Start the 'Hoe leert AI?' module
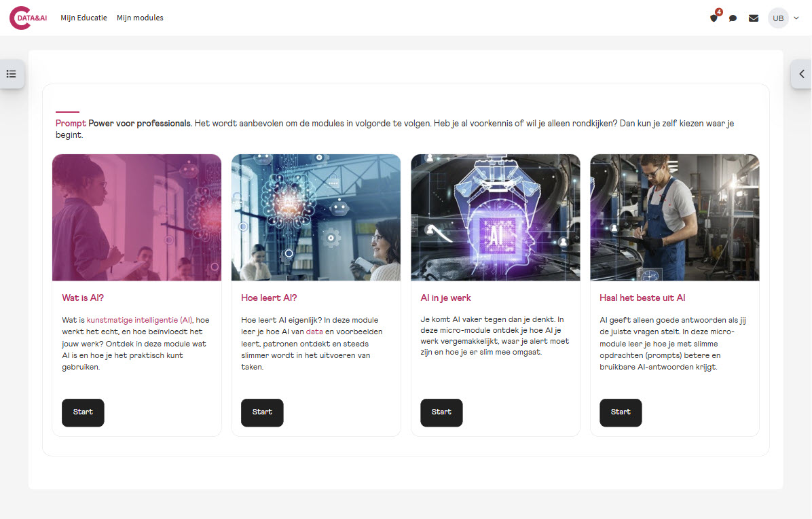 [x=262, y=412]
